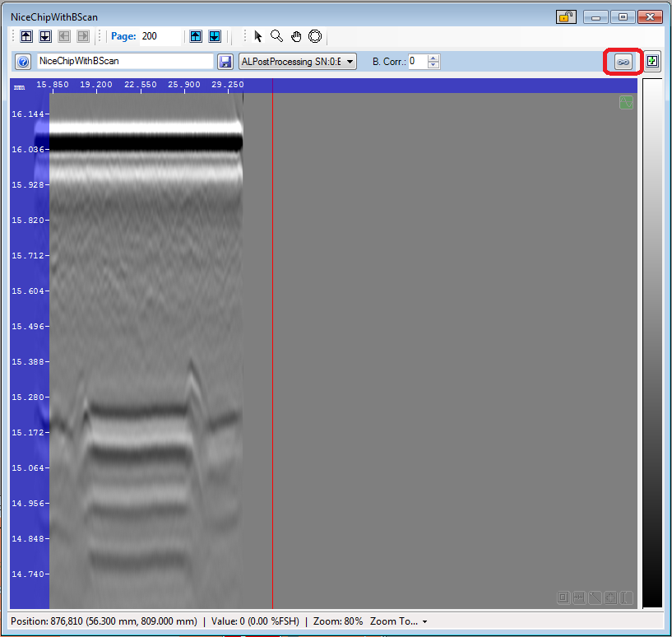Viewport: 672px width, 637px height.
Task: Toggle the padlock lock icon in title bar
Action: click(566, 16)
